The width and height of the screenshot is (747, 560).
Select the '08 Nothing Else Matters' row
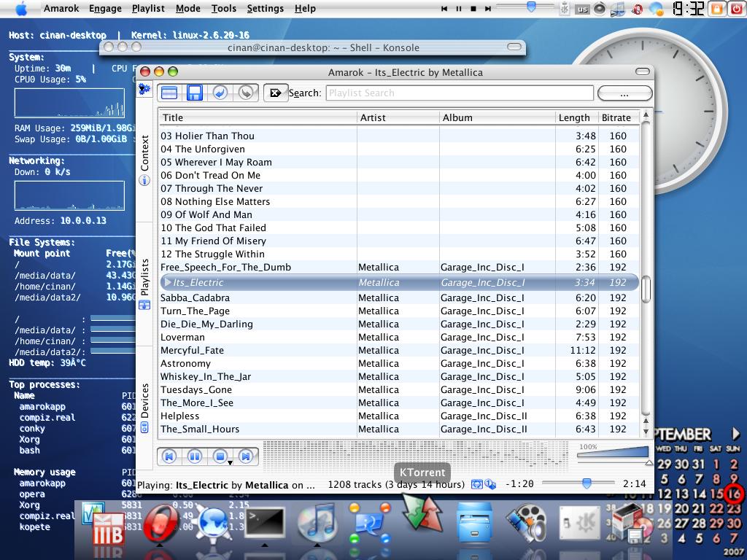coord(399,201)
